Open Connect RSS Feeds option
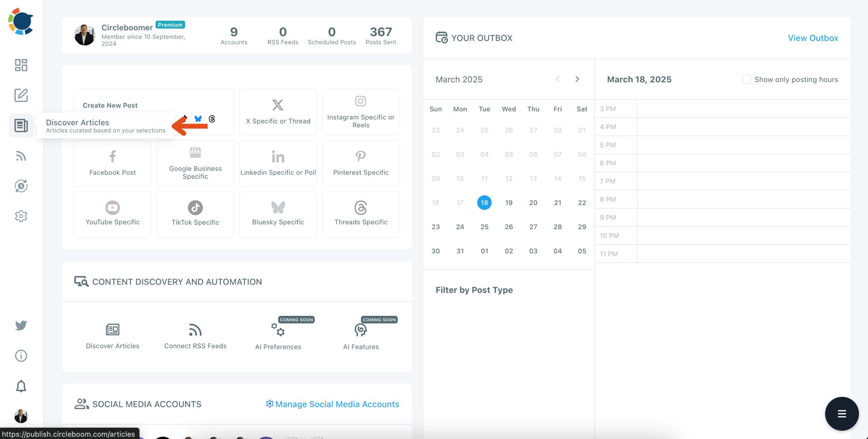Image resolution: width=868 pixels, height=439 pixels. click(x=195, y=336)
